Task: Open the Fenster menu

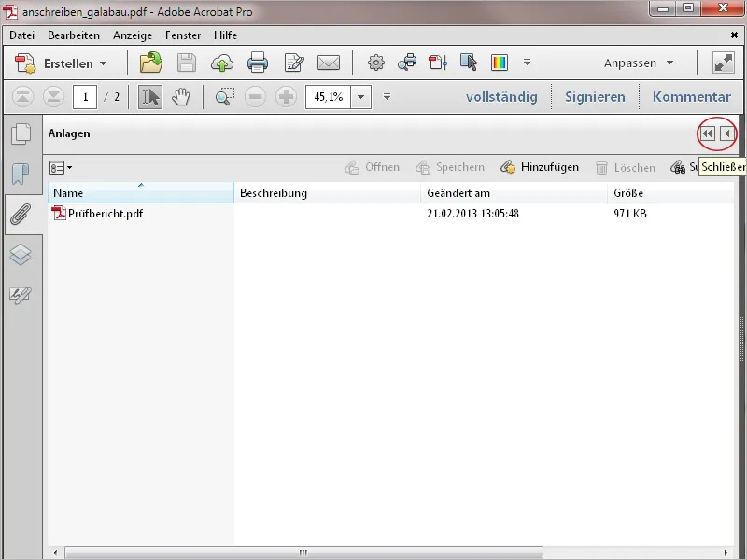Action: (x=183, y=35)
